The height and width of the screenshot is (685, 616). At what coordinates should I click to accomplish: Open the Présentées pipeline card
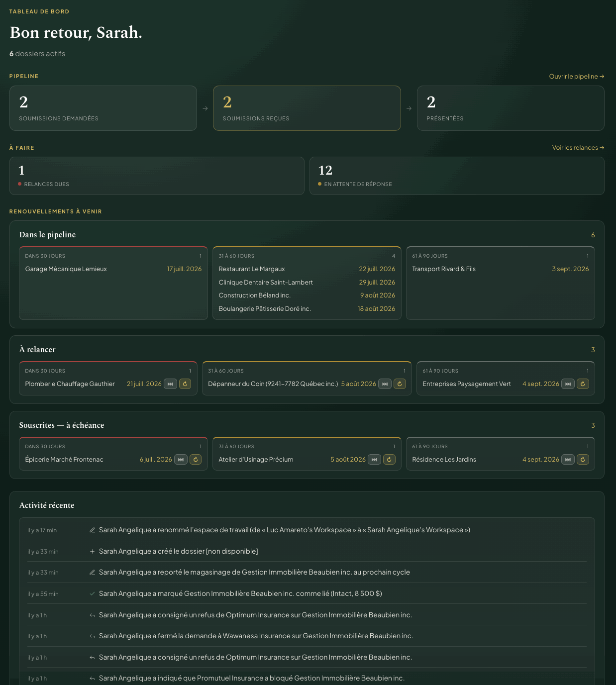point(511,108)
